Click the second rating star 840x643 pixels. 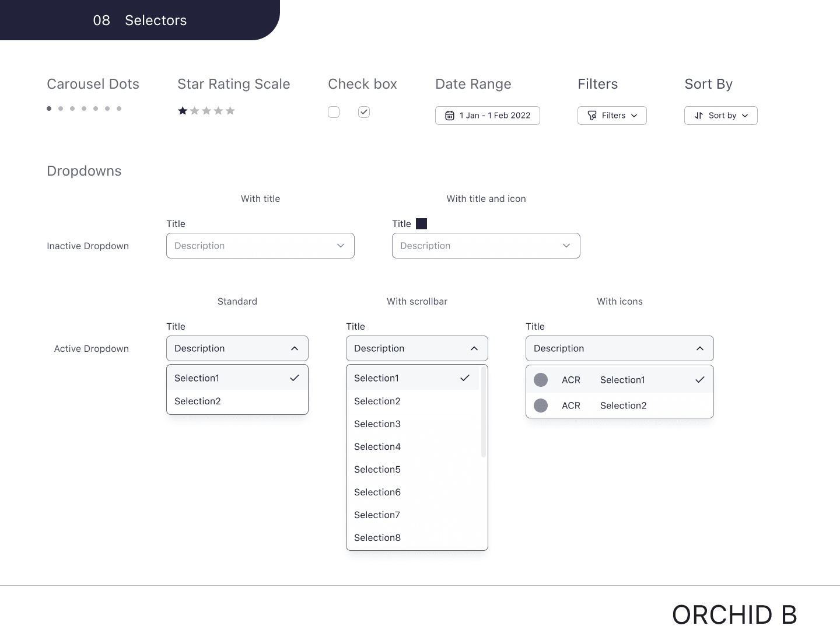click(x=195, y=111)
